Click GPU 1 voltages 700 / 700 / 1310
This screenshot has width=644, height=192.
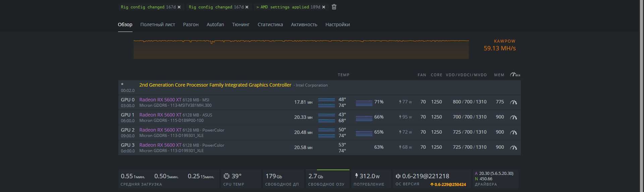[x=470, y=117]
